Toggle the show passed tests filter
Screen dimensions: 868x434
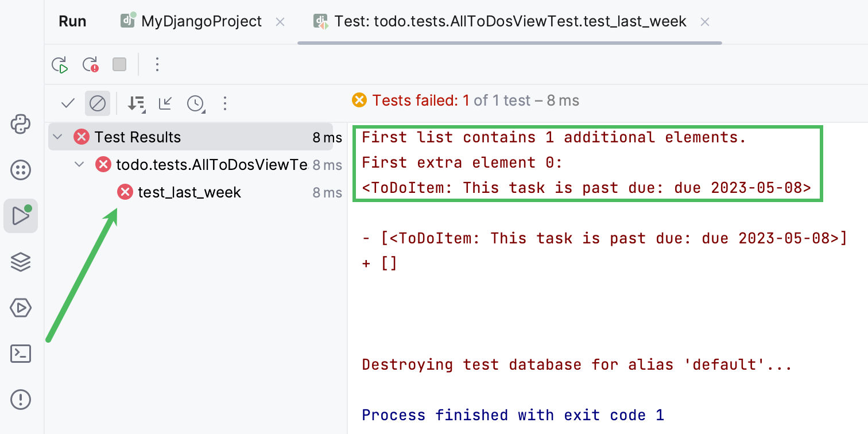(67, 103)
